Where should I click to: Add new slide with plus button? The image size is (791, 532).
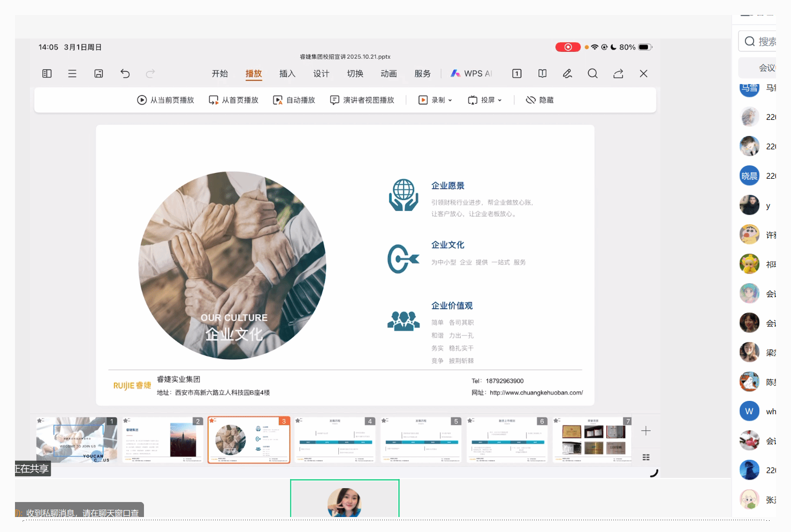pyautogui.click(x=646, y=431)
